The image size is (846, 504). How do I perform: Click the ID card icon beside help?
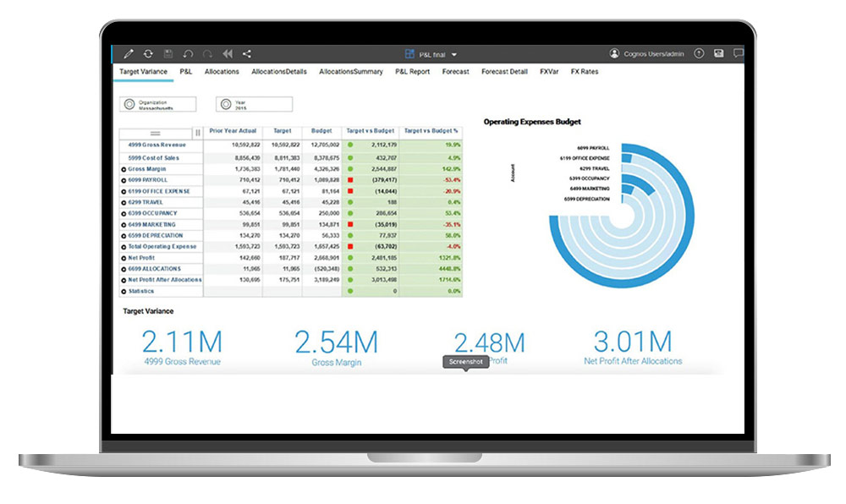tap(718, 53)
